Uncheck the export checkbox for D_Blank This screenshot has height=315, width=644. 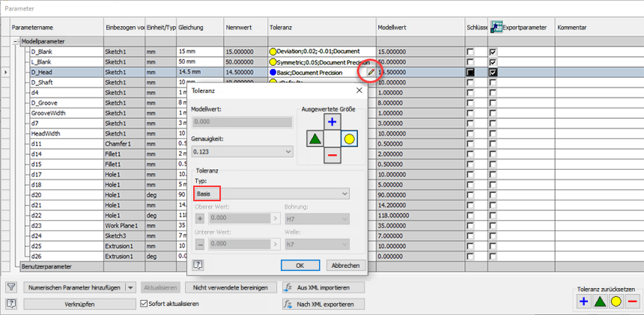click(493, 52)
